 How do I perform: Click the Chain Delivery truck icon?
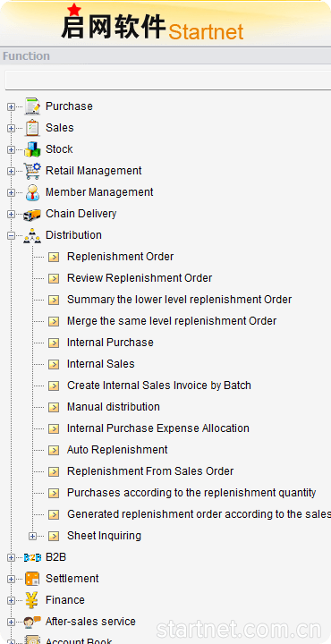32,214
